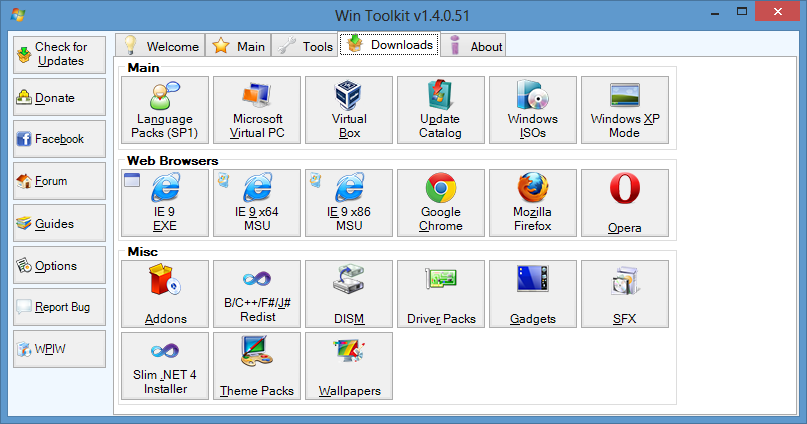Open the Virtual Box download
807x424 pixels.
[348, 112]
